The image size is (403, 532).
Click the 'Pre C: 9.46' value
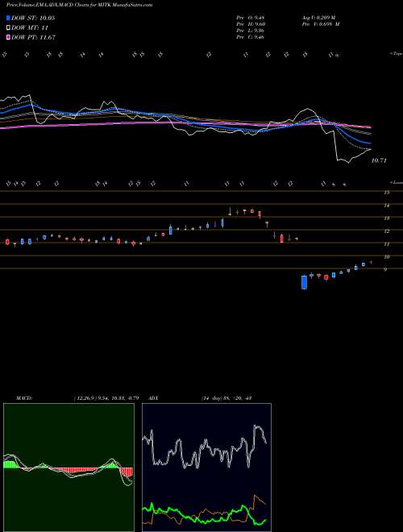point(251,37)
